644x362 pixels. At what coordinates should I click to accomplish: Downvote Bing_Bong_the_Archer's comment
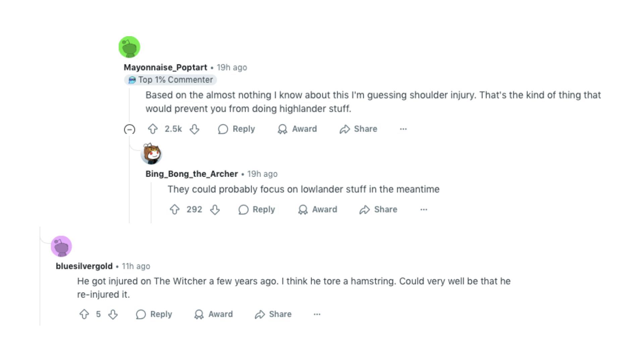click(x=215, y=209)
